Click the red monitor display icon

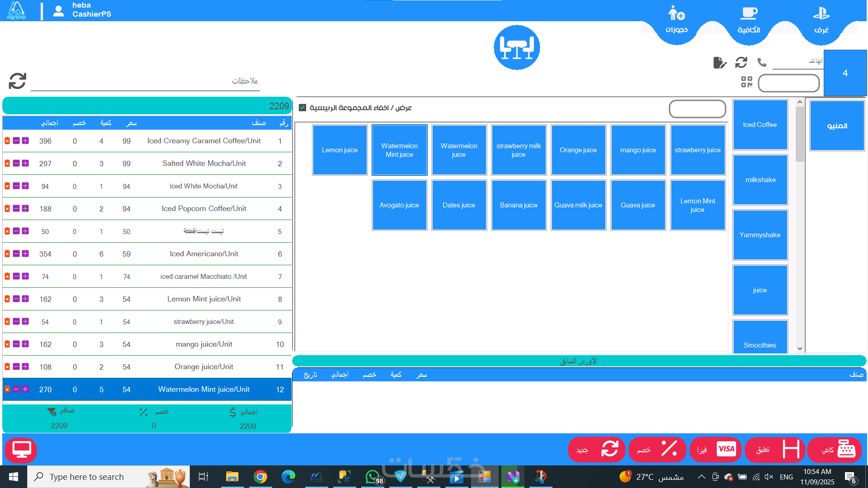(21, 450)
